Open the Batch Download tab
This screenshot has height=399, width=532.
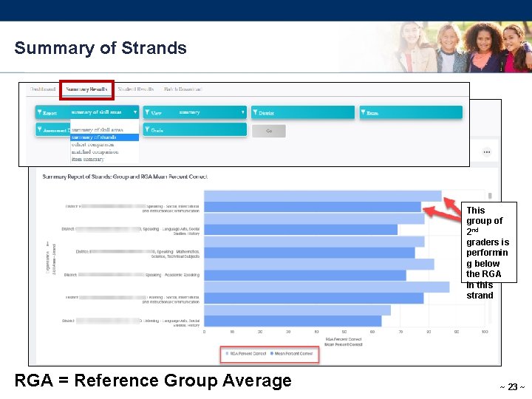(x=183, y=89)
